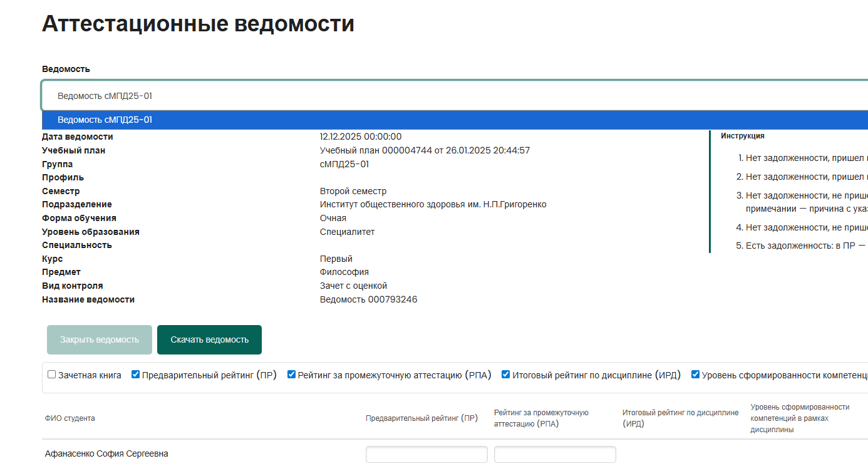This screenshot has width=868, height=466.
Task: Click Предварительный рейтинг (ПР) column header
Action: (421, 418)
